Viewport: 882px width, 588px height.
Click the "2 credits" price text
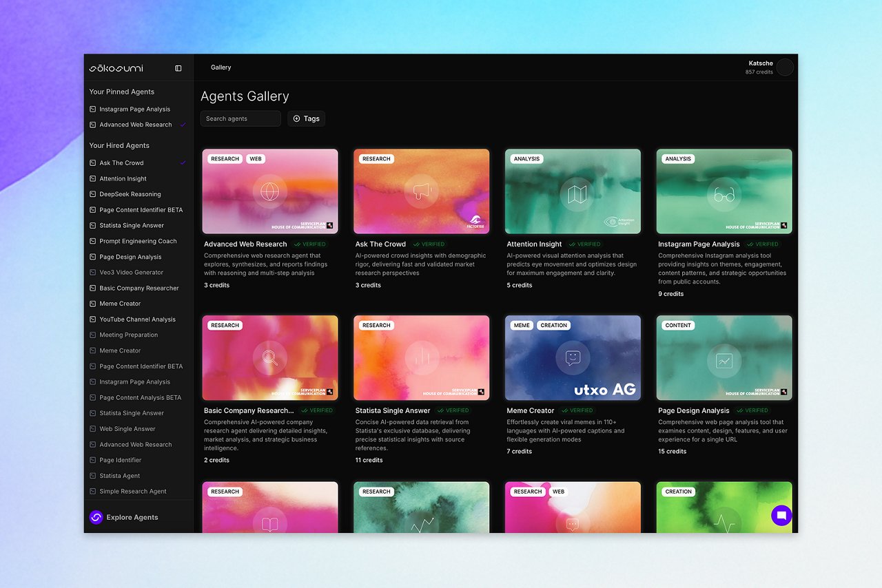pyautogui.click(x=217, y=461)
